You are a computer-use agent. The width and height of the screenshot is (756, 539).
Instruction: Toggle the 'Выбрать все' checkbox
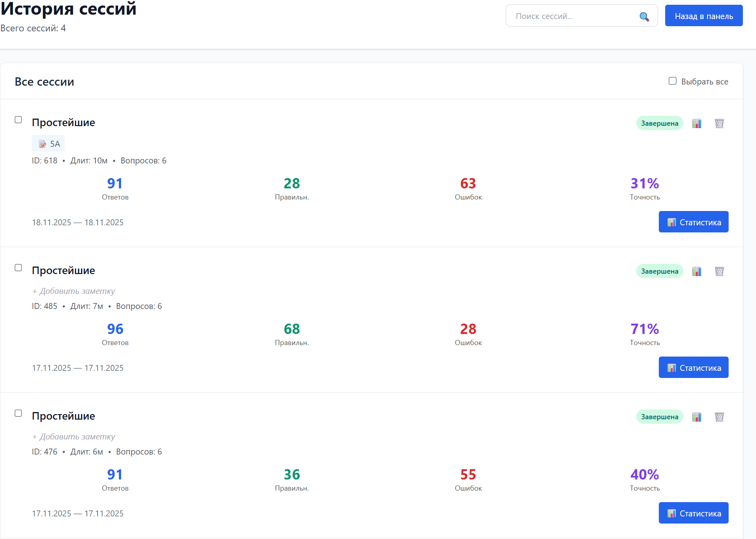[672, 81]
